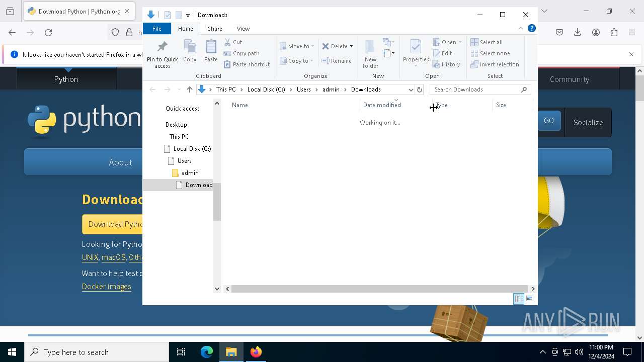Open the Copy to dropdown
Image resolution: width=644 pixels, height=362 pixels.
click(x=297, y=61)
